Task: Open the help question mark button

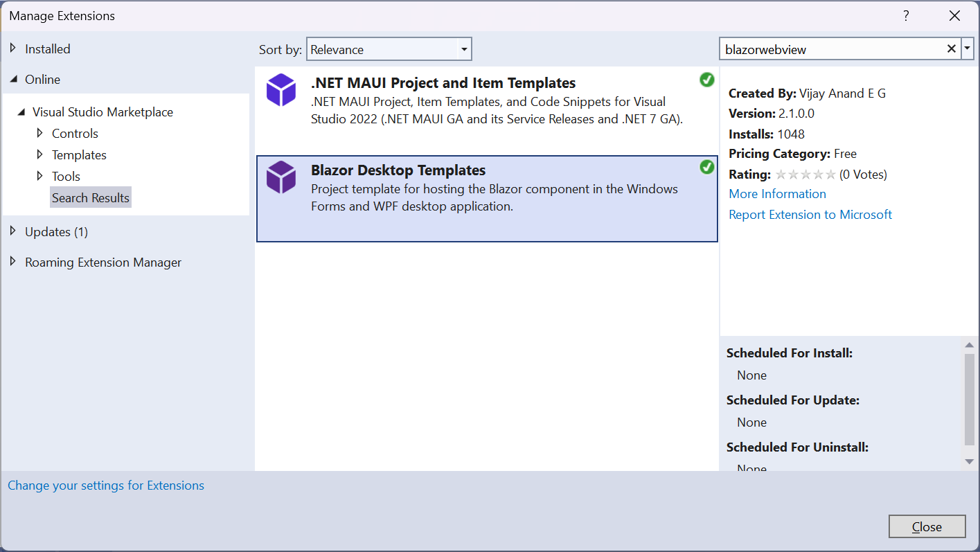Action: (x=905, y=15)
